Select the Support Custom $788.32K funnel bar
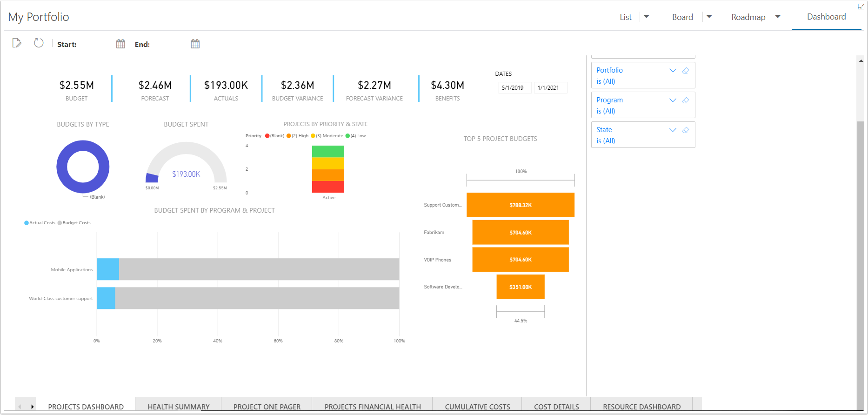 pyautogui.click(x=521, y=205)
